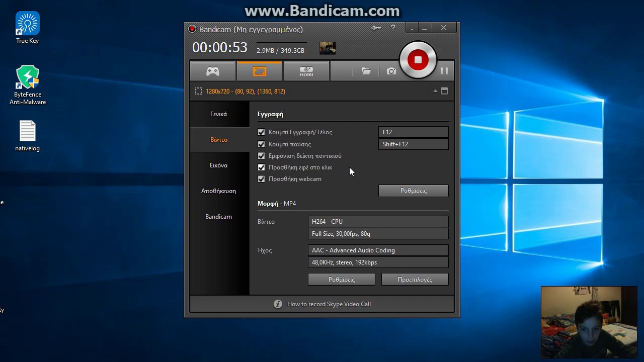Select the Βίντεο tab
The image size is (644, 362).
[219, 140]
